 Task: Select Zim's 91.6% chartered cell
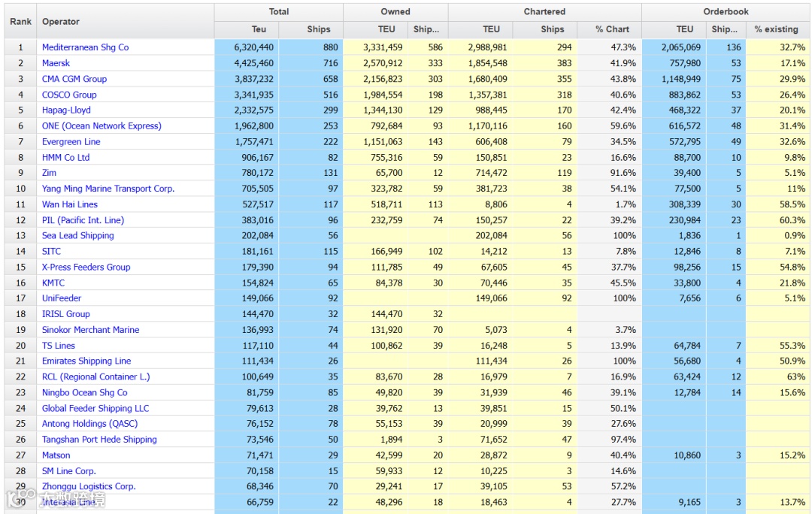click(x=609, y=173)
